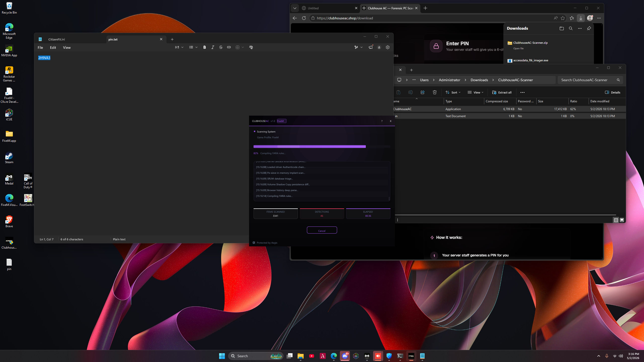Screen dimensions: 644x362
Task: Click the purple scan progress bar
Action: (322, 147)
